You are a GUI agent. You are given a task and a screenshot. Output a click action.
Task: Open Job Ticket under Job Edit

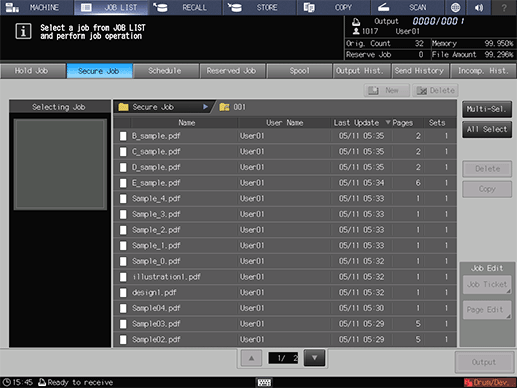click(x=487, y=285)
